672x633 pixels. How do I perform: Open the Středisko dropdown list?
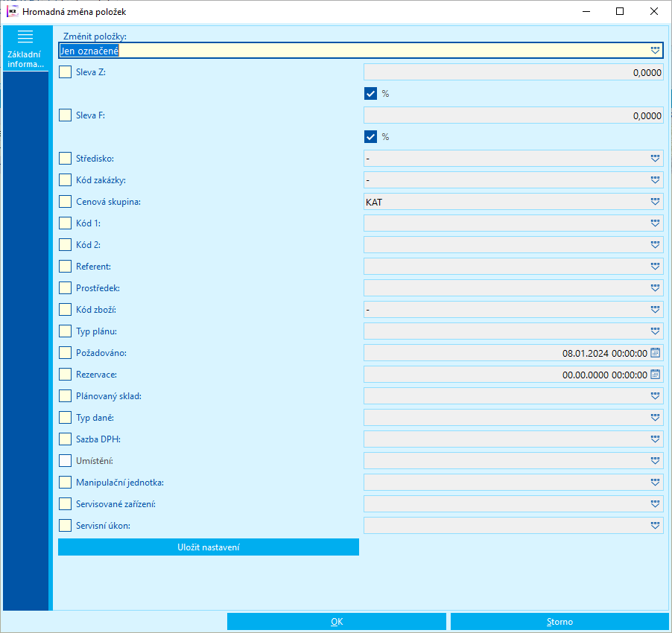(655, 159)
